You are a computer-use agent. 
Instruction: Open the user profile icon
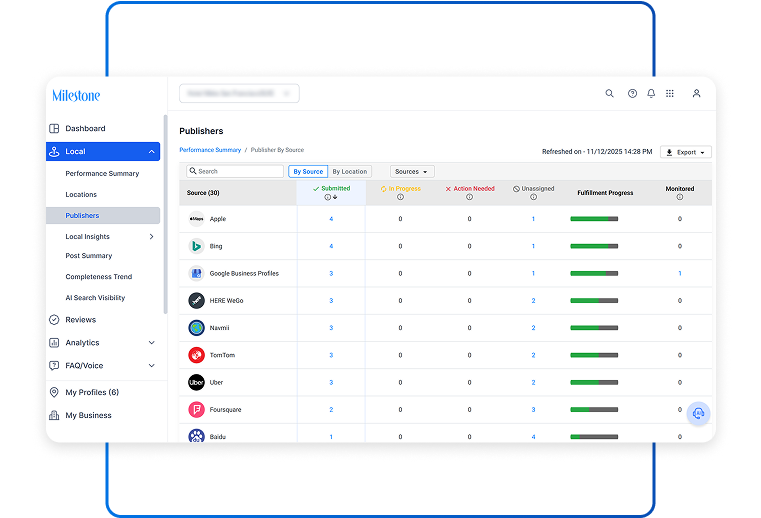click(x=697, y=94)
